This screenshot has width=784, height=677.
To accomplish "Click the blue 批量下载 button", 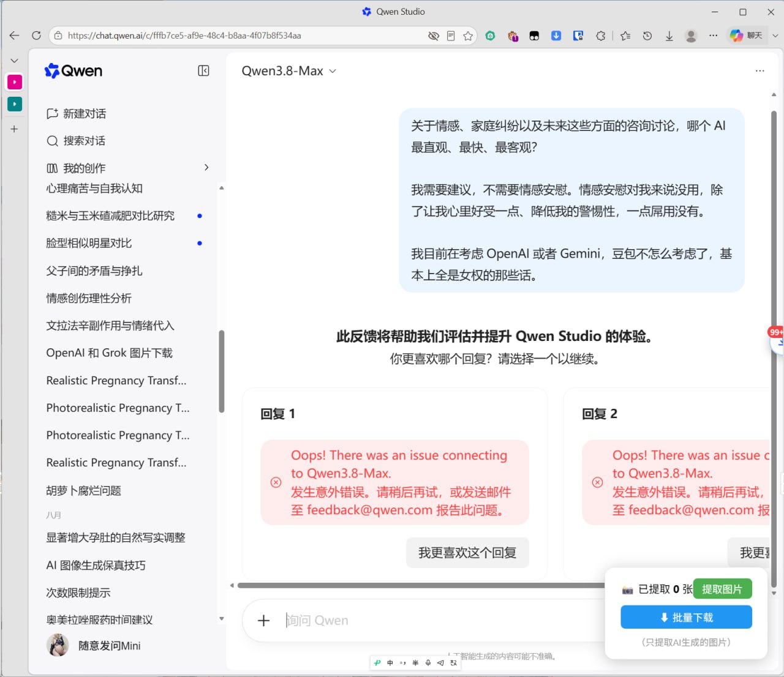I will pos(686,617).
